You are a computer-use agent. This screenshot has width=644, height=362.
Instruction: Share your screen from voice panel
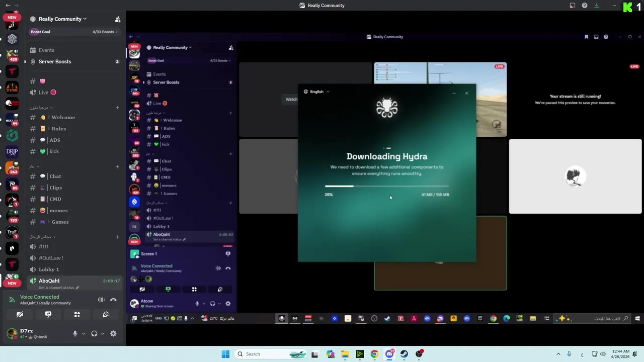[48, 314]
